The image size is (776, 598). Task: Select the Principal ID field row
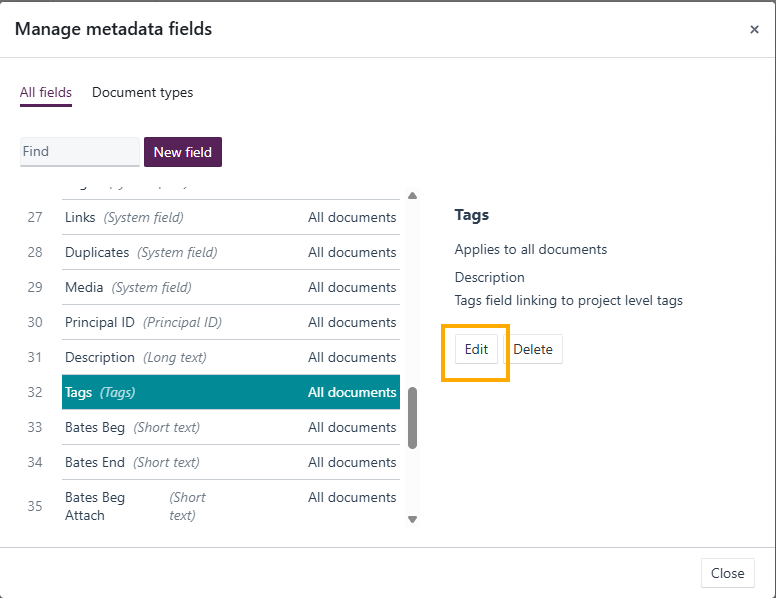click(x=231, y=322)
